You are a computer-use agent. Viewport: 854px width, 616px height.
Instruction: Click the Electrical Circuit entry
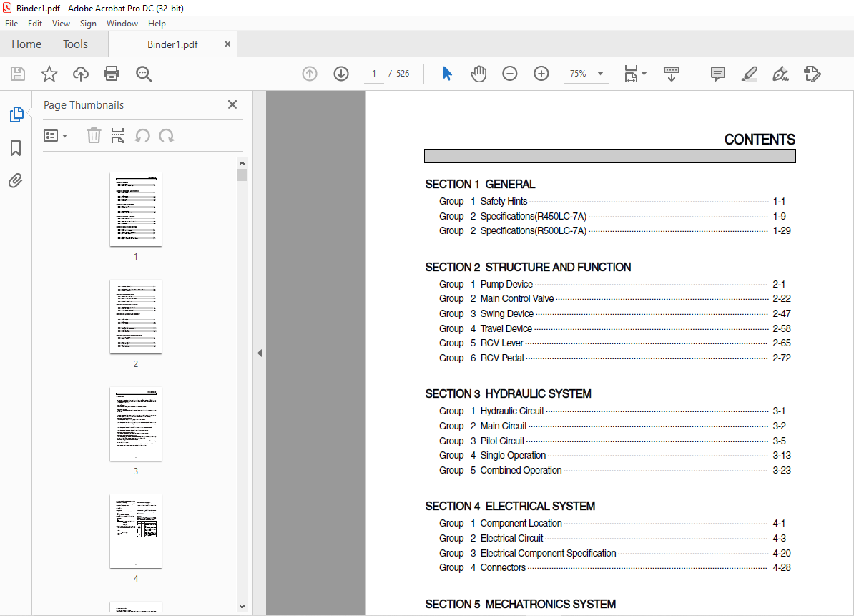coord(612,538)
